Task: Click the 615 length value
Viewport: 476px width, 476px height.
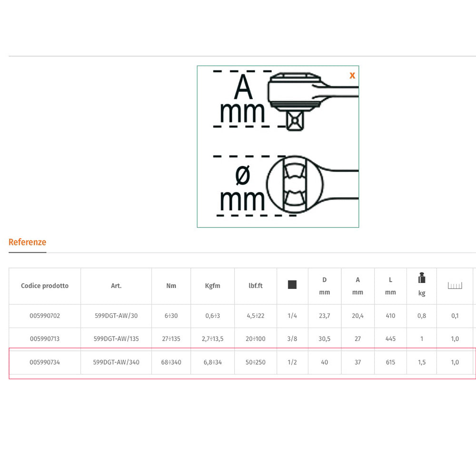Action: pyautogui.click(x=390, y=362)
